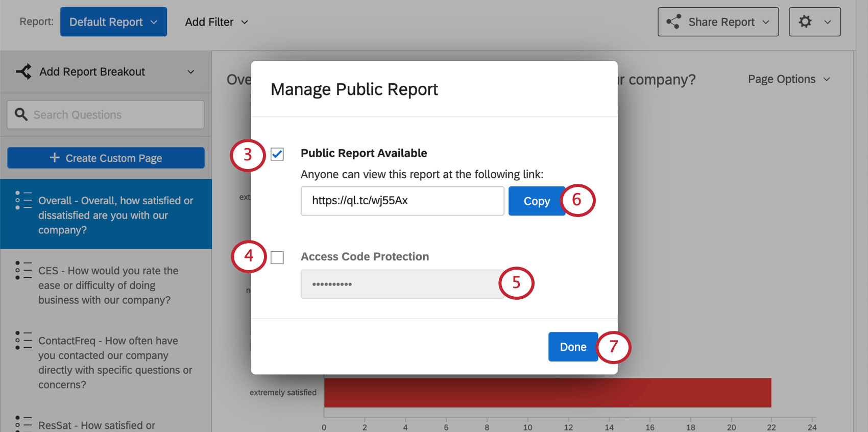This screenshot has width=868, height=432.
Task: Open the Add Report Breakout chevron
Action: click(x=191, y=72)
